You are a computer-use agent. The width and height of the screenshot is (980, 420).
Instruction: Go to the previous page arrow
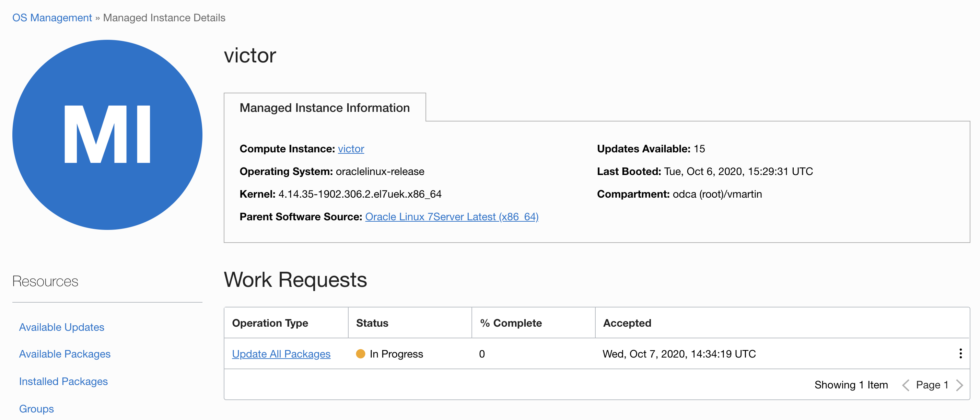coord(906,385)
